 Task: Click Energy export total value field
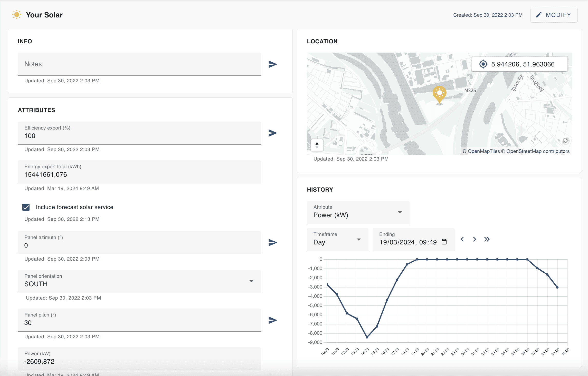tap(139, 174)
